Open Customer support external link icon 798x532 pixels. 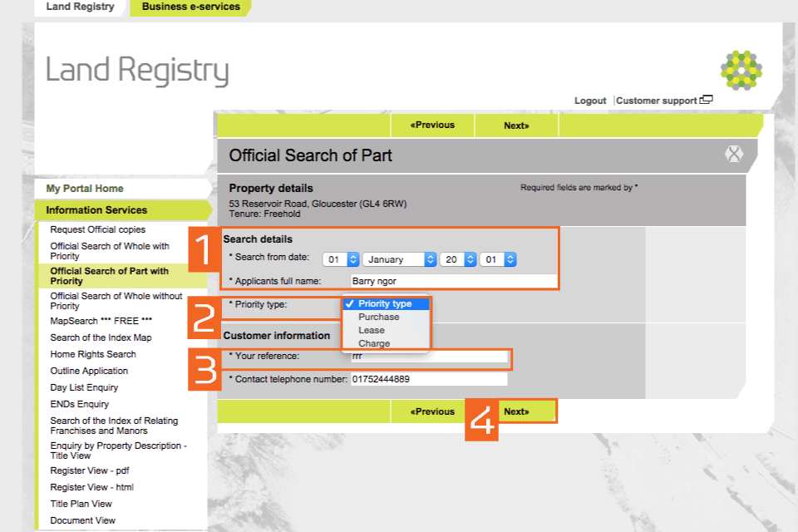707,99
